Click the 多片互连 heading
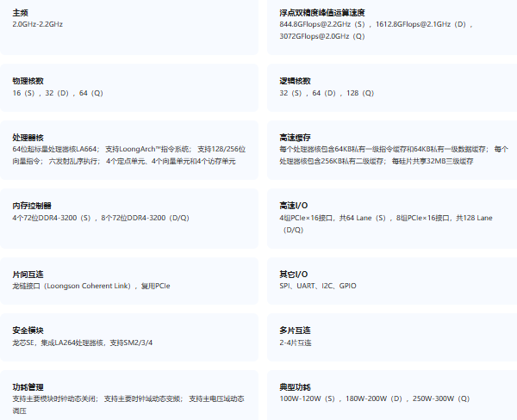Image resolution: width=517 pixels, height=420 pixels. click(x=296, y=330)
